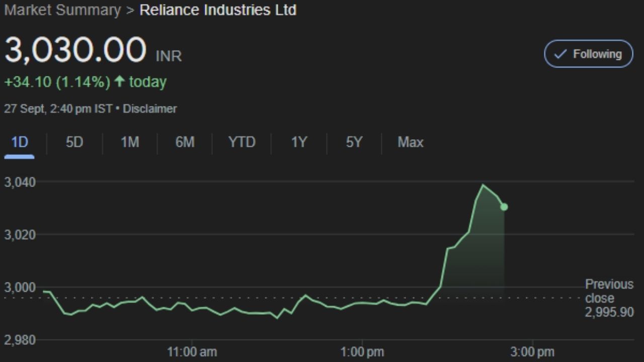This screenshot has width=644, height=362.
Task: Click the 3,030.00 price value
Action: pyautogui.click(x=75, y=50)
